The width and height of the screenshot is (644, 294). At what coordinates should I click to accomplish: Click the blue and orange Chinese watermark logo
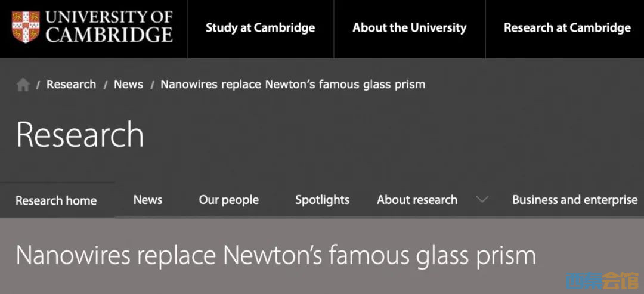602,279
